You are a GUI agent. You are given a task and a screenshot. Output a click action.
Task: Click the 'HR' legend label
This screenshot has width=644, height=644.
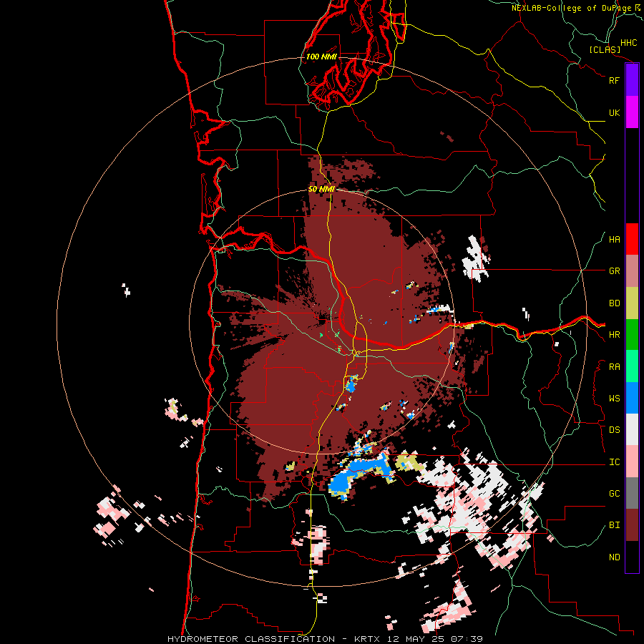pos(614,335)
